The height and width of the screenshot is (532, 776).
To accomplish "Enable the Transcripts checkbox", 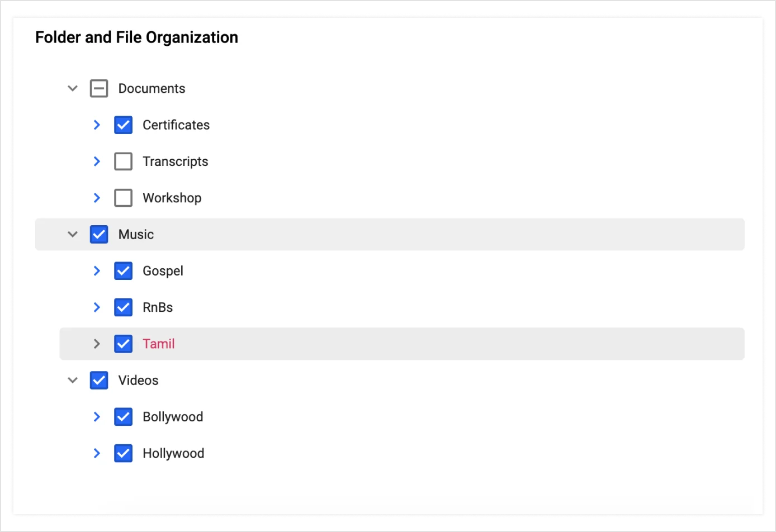I will (123, 161).
